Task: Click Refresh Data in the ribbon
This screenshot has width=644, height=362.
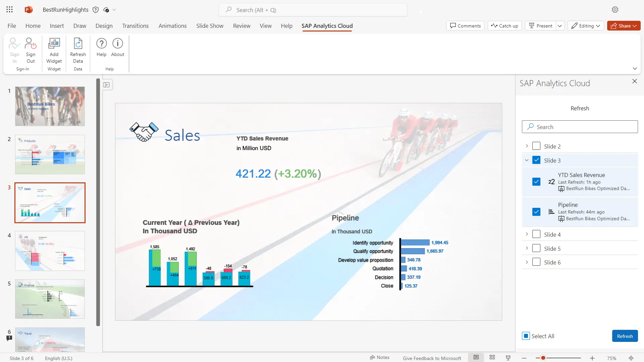Action: point(78,51)
